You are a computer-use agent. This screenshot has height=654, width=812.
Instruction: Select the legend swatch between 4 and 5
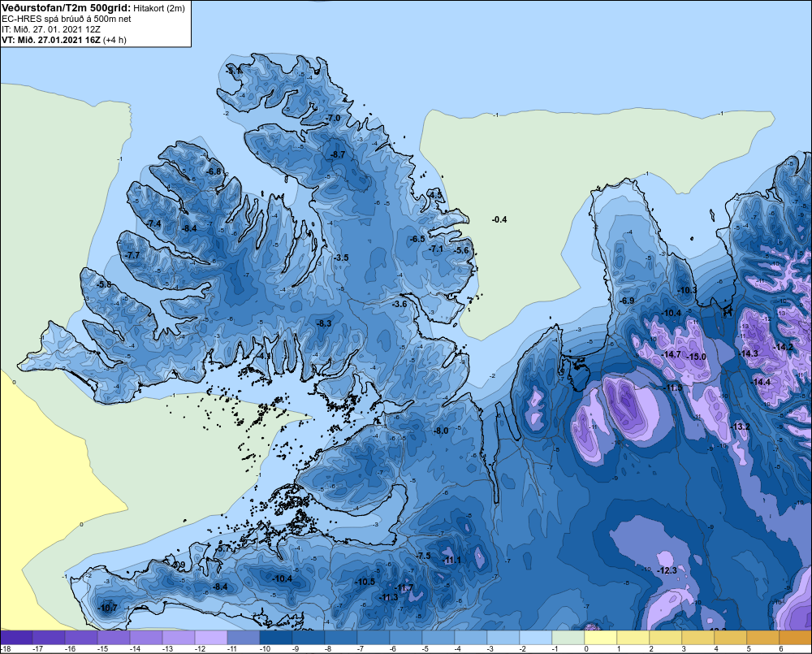pyautogui.click(x=731, y=638)
